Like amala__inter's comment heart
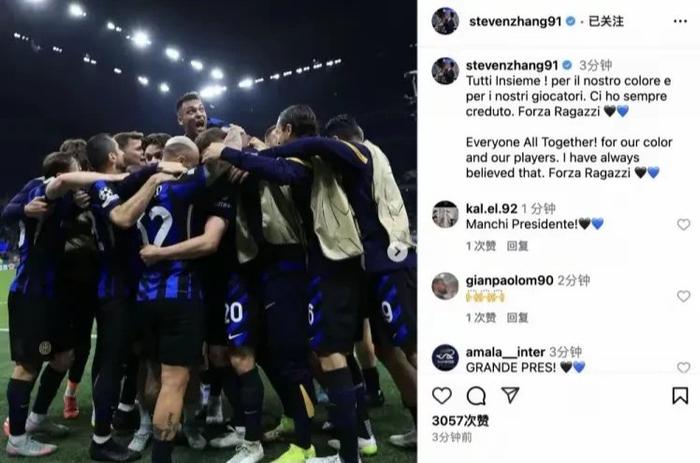Screen dimensions: 700x463 [683, 367]
